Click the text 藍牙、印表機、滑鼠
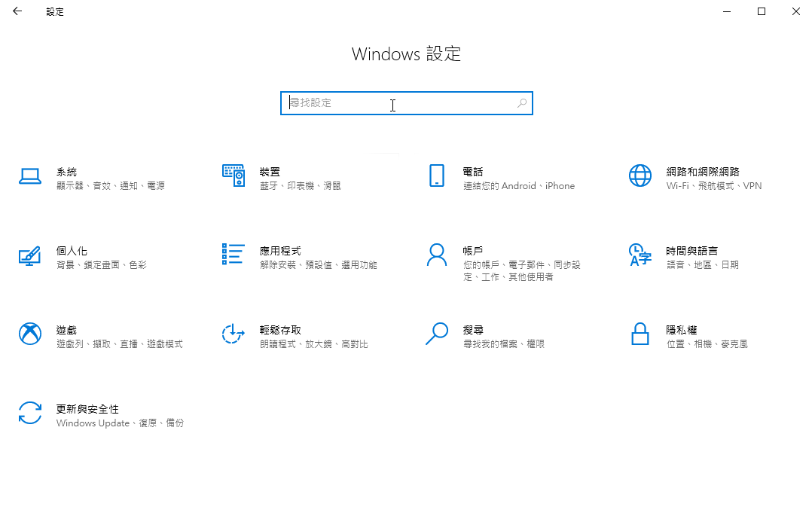 pos(301,186)
